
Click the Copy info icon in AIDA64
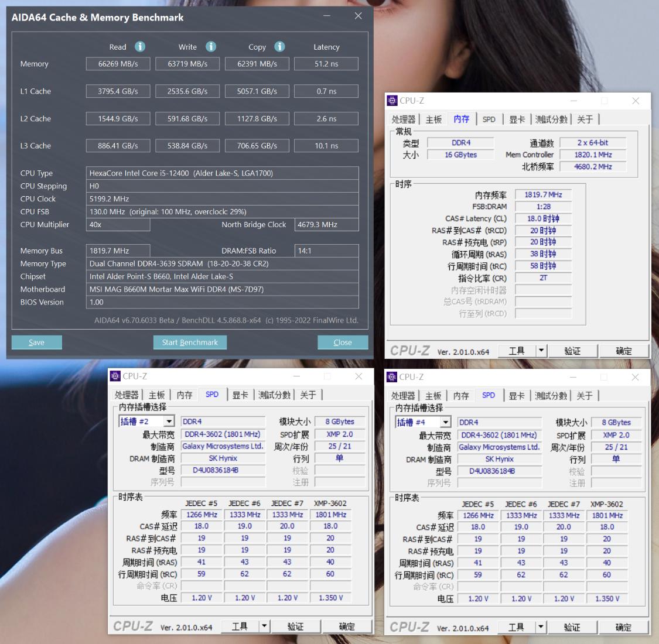[279, 47]
